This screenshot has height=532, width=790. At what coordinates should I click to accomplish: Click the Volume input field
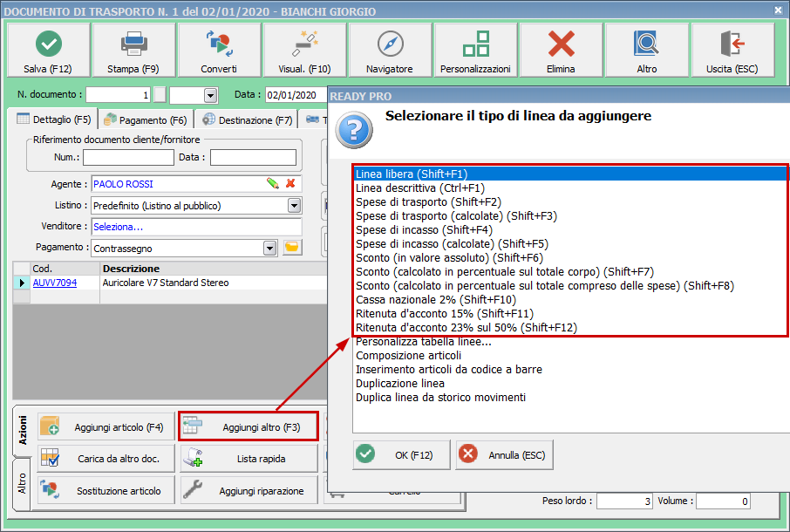coord(723,501)
